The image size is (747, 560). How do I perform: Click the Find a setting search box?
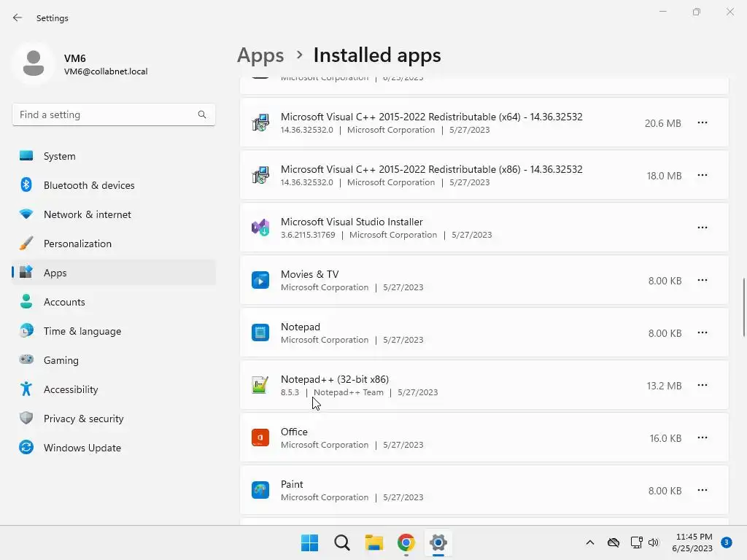click(114, 114)
